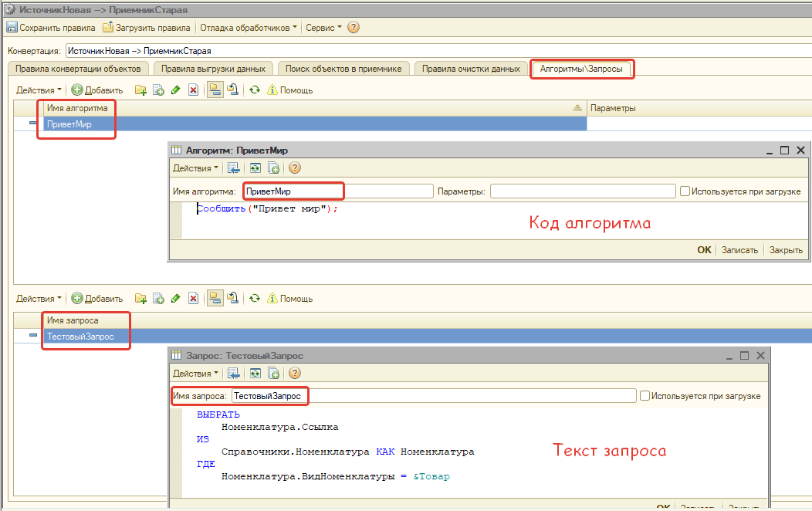Screen dimensions: 812x511
Task: Open the help icon in top toolbar
Action: coord(354,28)
